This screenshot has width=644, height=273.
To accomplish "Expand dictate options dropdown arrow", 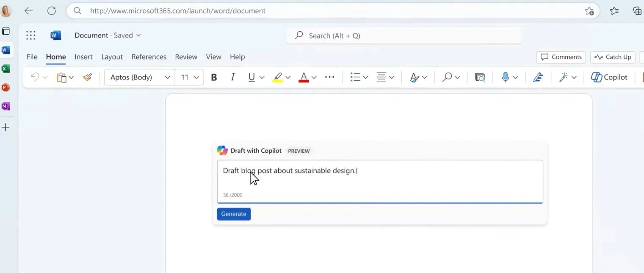I will click(515, 77).
